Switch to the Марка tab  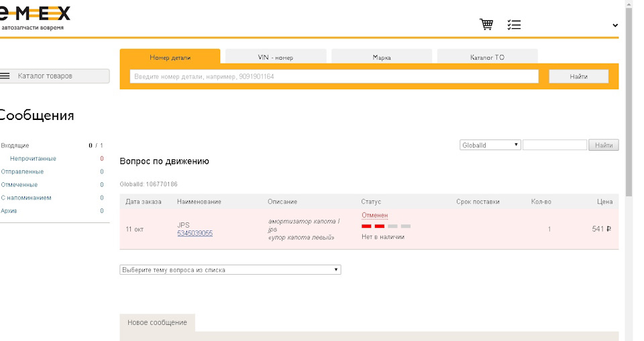pyautogui.click(x=382, y=58)
